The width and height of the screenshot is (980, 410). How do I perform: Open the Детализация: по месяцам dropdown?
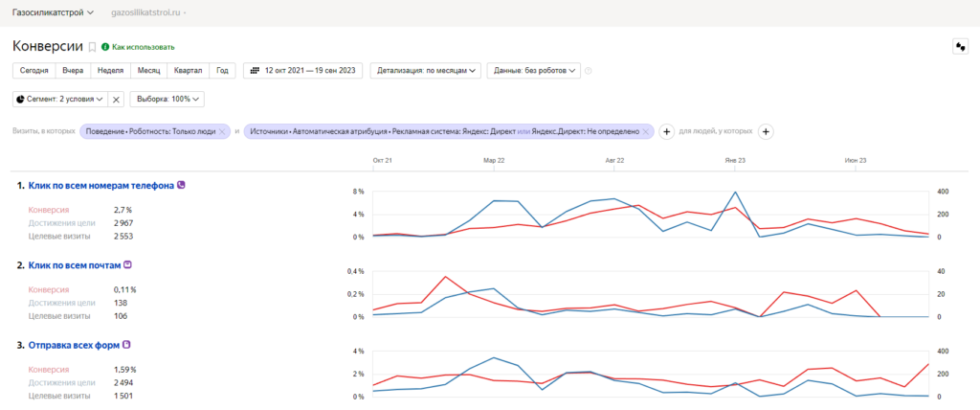426,71
